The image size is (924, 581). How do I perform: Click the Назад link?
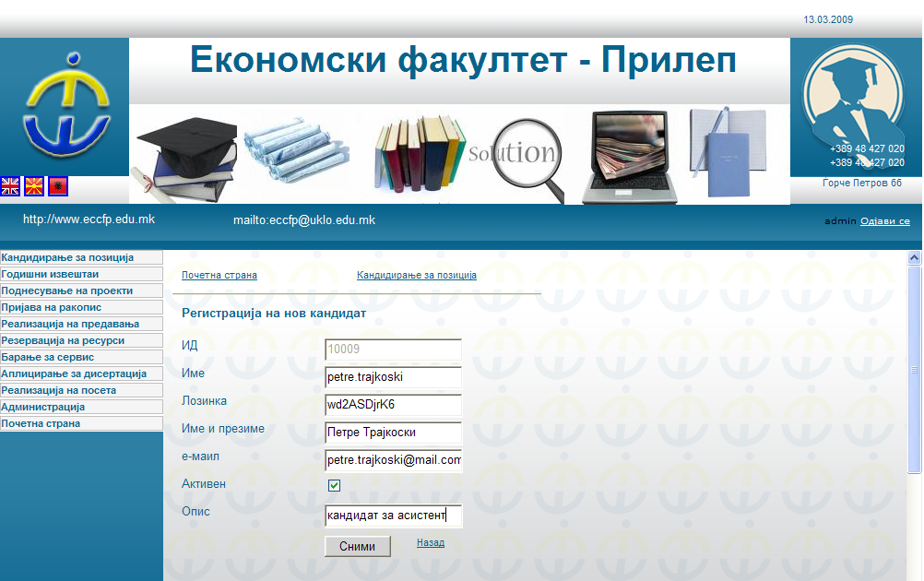(x=430, y=543)
